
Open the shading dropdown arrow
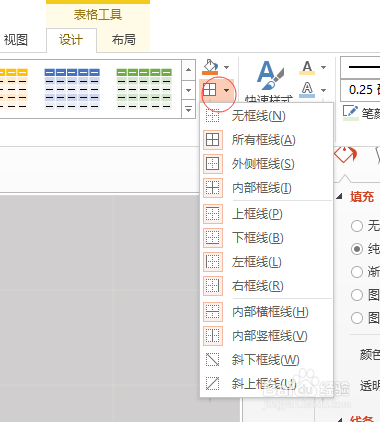[x=227, y=67]
